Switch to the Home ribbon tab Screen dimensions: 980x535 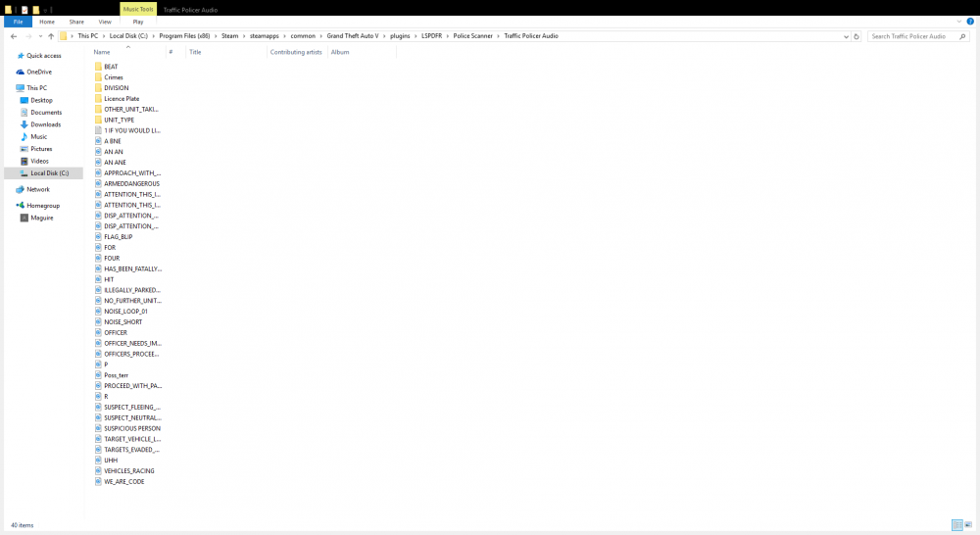pos(47,22)
